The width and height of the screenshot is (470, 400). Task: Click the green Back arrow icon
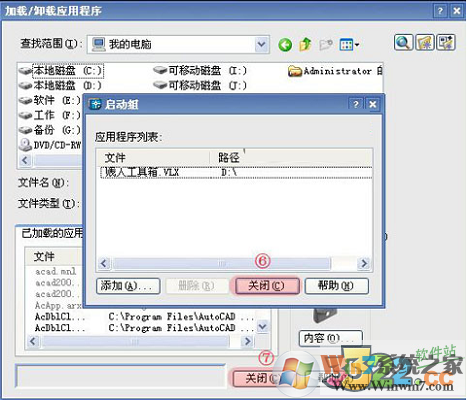pos(285,45)
